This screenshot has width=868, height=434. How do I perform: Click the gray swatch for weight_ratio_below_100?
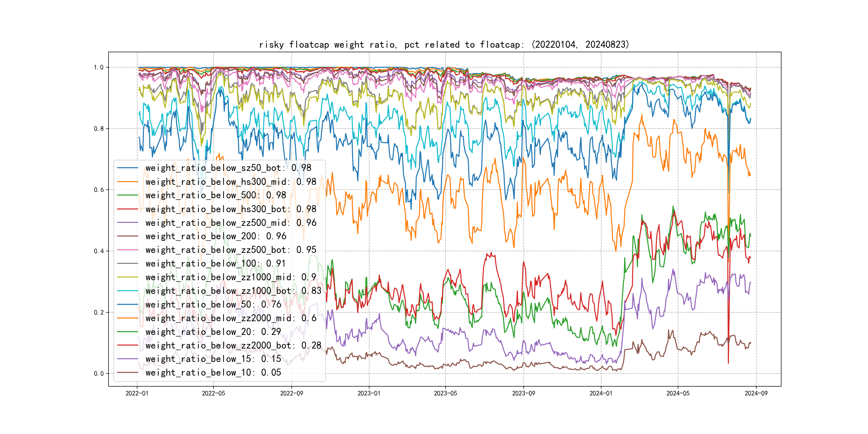[127, 264]
